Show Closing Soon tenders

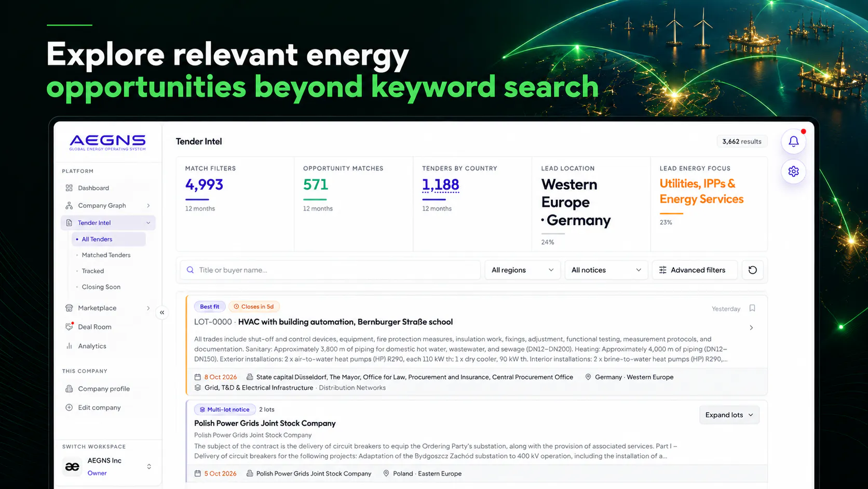pyautogui.click(x=101, y=287)
